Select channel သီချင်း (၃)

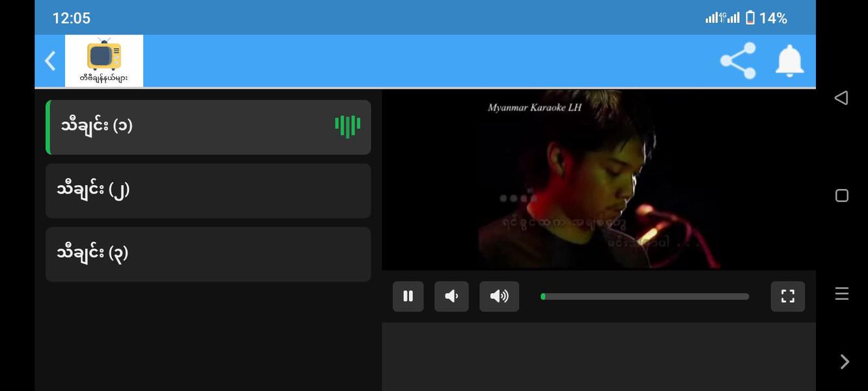pos(208,254)
